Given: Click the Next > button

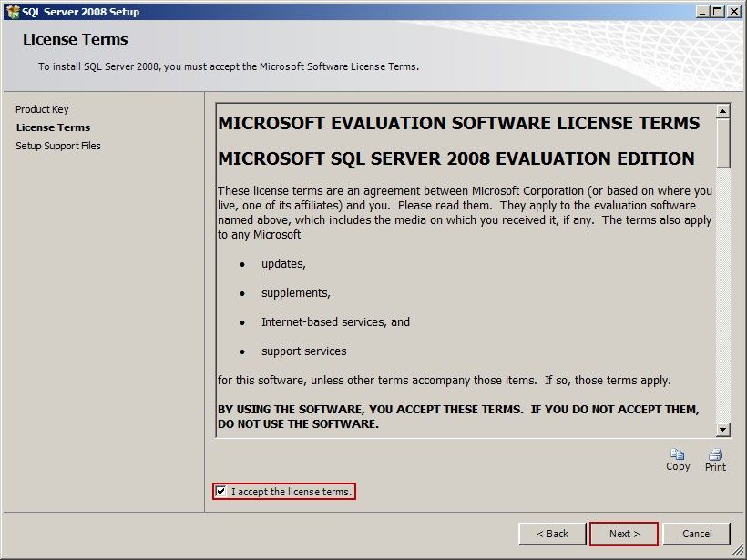Looking at the screenshot, I should [624, 534].
